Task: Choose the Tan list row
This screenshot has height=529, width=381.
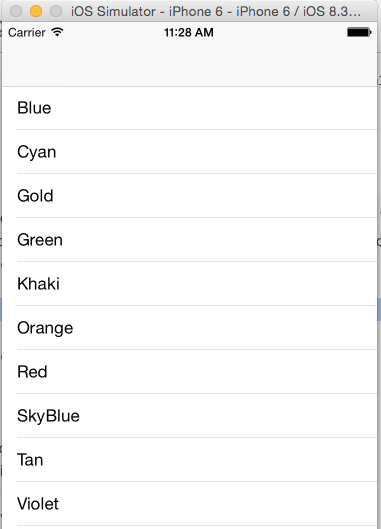Action: click(189, 460)
